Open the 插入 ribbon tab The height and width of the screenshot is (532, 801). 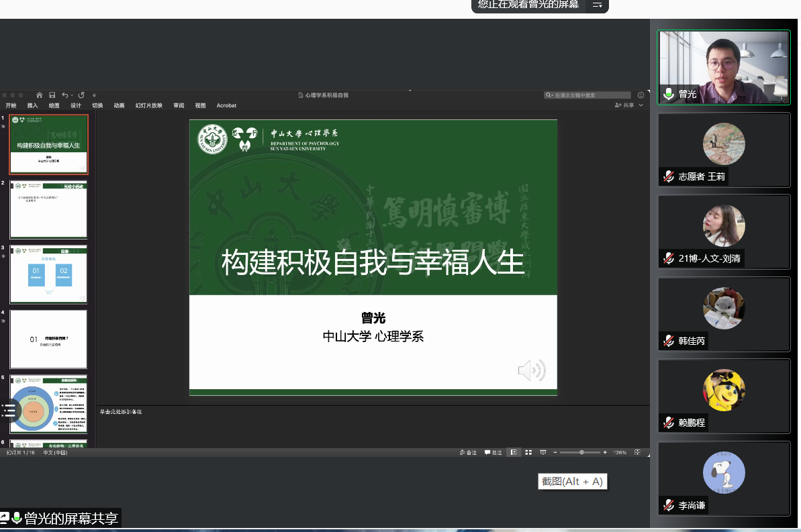pyautogui.click(x=32, y=105)
